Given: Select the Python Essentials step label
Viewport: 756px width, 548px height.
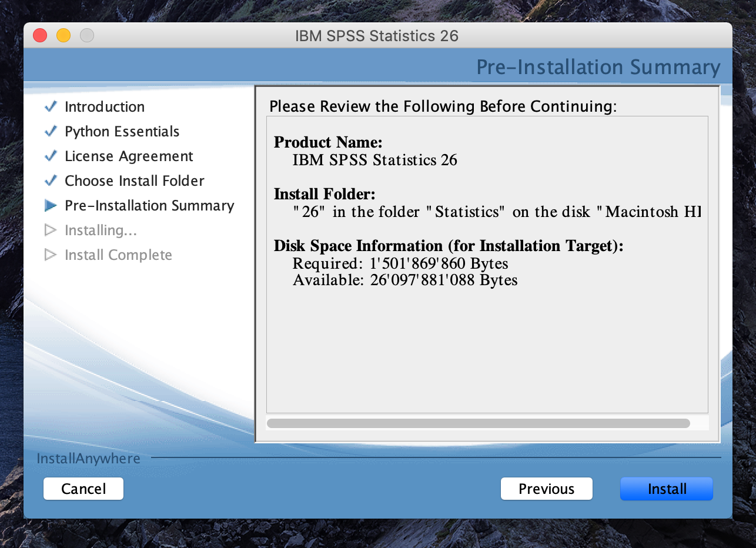Looking at the screenshot, I should coord(122,132).
